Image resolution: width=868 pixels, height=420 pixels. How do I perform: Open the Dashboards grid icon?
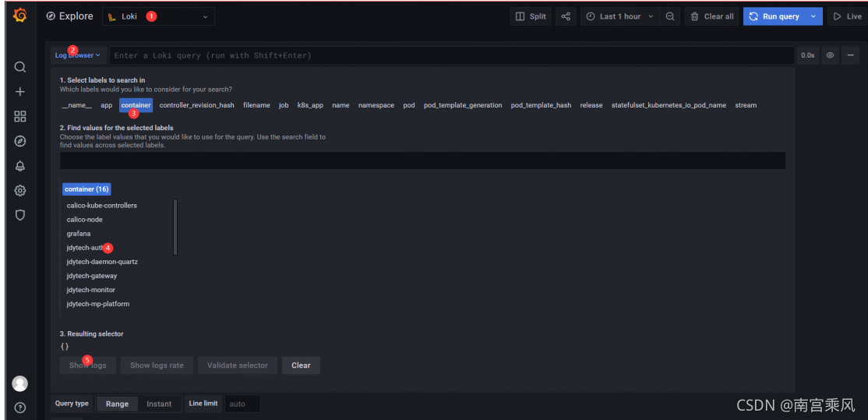20,116
